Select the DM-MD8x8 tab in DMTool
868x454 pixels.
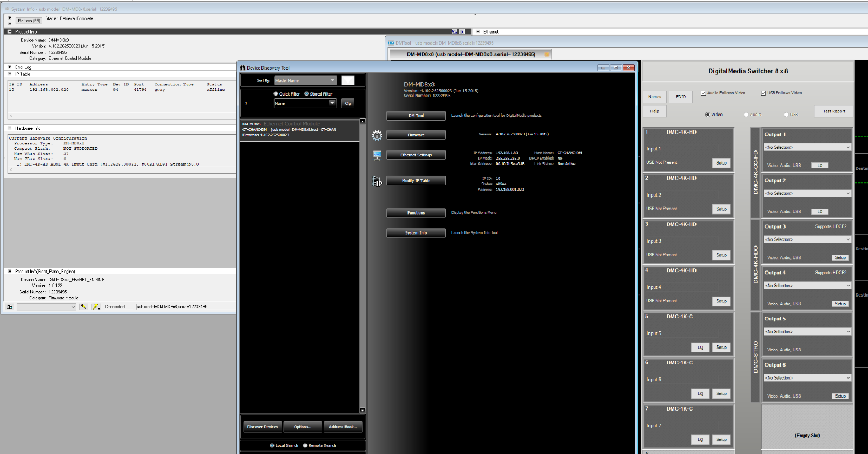pyautogui.click(x=471, y=54)
